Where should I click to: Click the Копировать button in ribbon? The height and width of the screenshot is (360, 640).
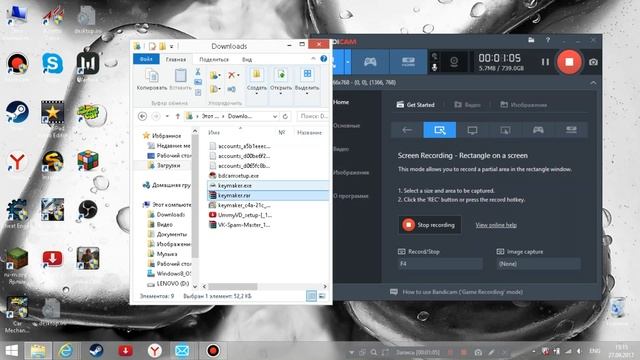pyautogui.click(x=152, y=80)
